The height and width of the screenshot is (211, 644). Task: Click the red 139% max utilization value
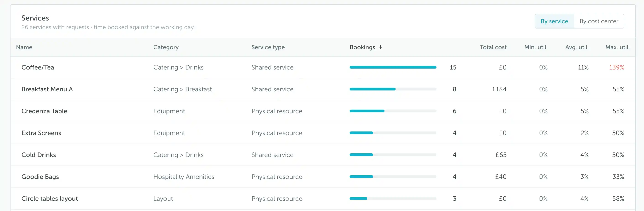point(616,67)
